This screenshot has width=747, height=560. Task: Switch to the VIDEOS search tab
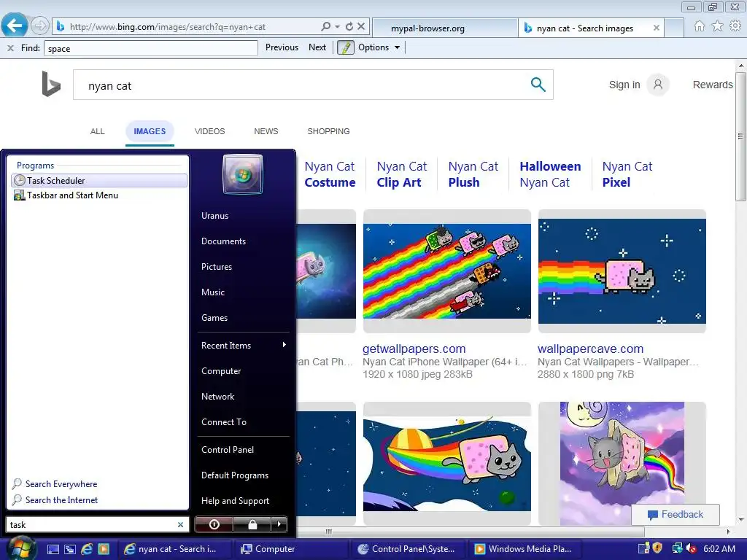(x=209, y=131)
